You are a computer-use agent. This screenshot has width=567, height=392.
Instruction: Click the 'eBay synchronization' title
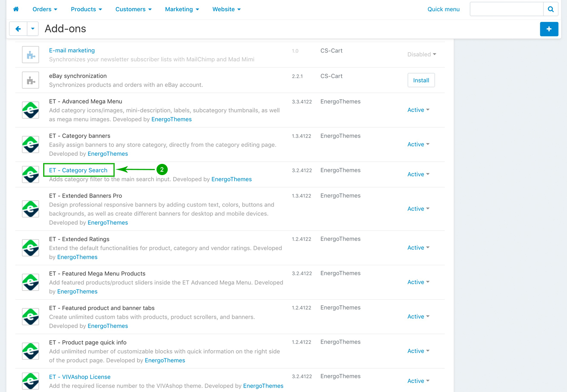coord(78,76)
